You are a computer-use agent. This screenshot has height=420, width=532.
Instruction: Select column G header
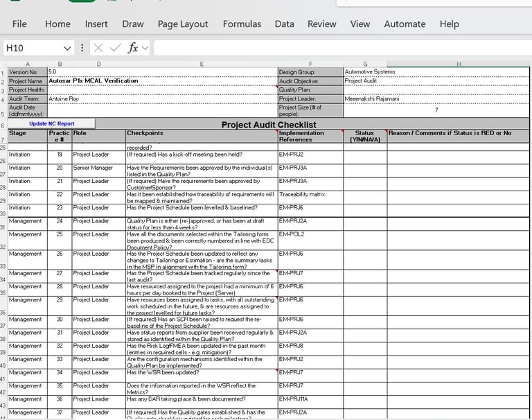[x=365, y=64]
